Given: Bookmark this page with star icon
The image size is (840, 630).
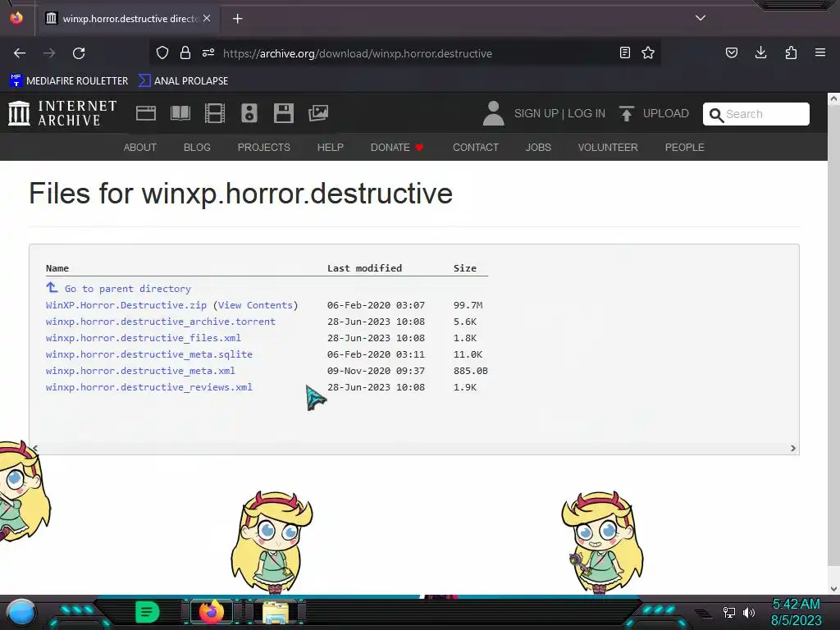Looking at the screenshot, I should click(x=648, y=53).
